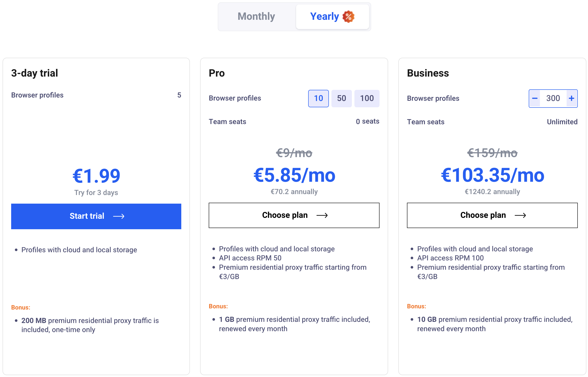Screen dimensions: 588x377
Task: Click the €5.85/mo Pro price
Action: [x=294, y=175]
